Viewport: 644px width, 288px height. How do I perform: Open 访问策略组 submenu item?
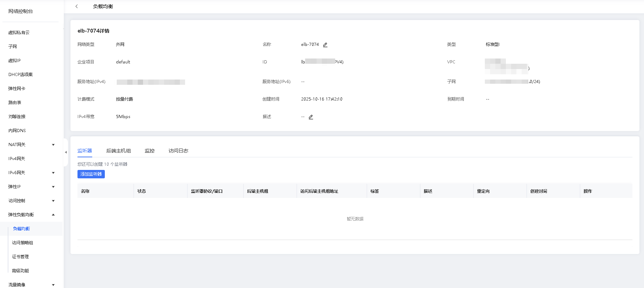pos(22,243)
